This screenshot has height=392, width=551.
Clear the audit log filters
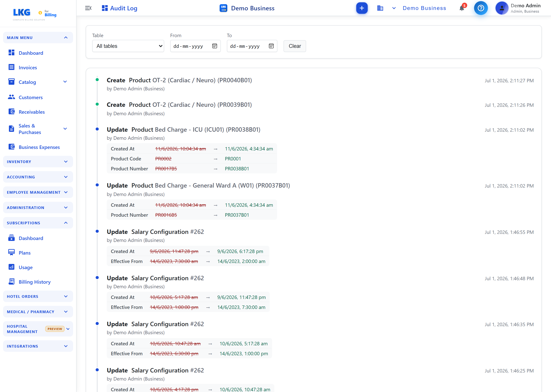pos(295,46)
